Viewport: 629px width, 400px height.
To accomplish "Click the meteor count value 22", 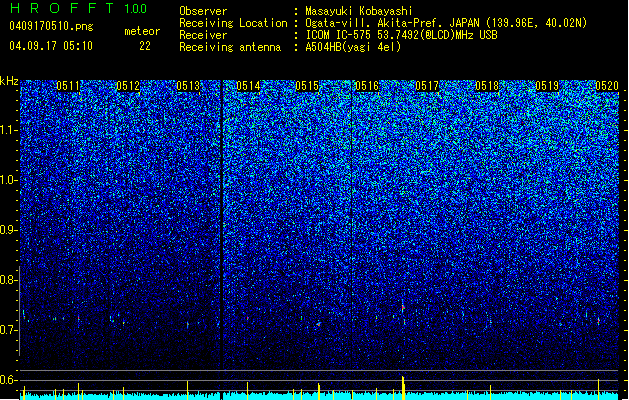I will coord(145,46).
